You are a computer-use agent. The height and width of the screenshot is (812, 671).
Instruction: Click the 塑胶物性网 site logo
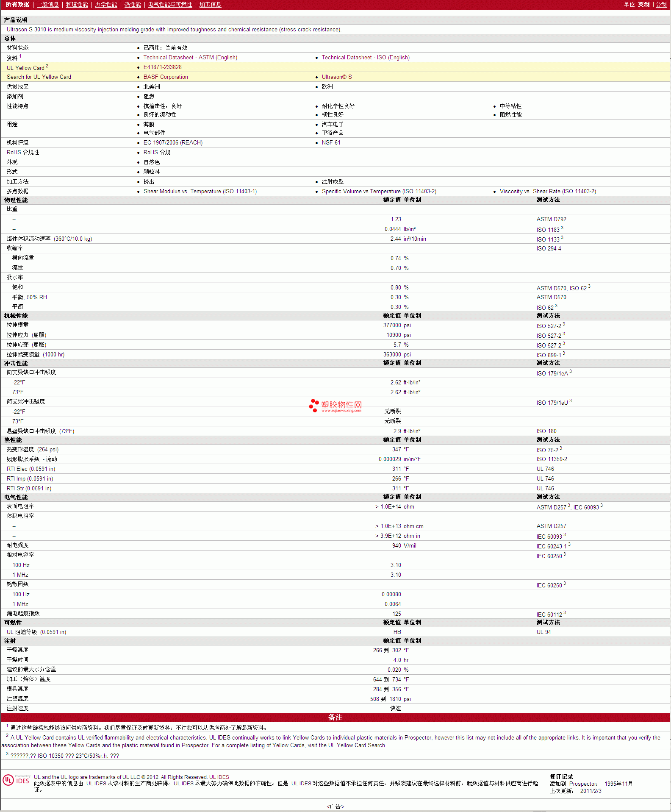335,406
